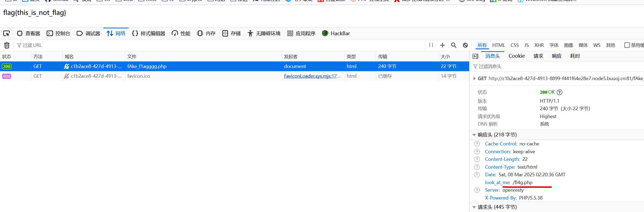Screen dimensions: 644x212
Task: Sort by 类型 column header
Action: [x=360, y=57]
